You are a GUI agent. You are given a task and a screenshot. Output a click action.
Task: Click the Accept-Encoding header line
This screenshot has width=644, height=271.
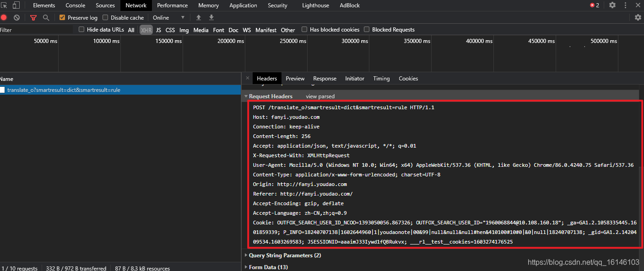tap(298, 203)
